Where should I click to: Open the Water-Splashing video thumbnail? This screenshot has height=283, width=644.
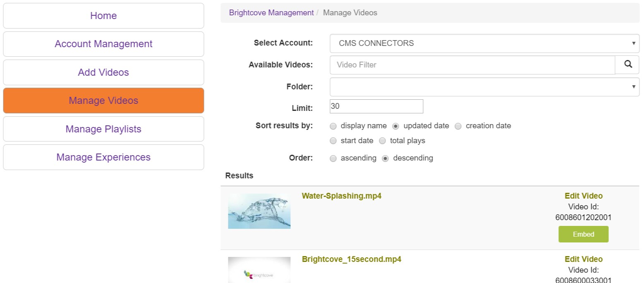pyautogui.click(x=259, y=211)
